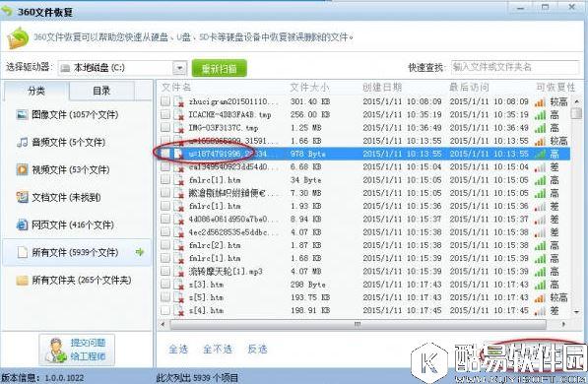Check the box for s[4].htm
Viewport: 588px width, 384px height.
(x=165, y=310)
